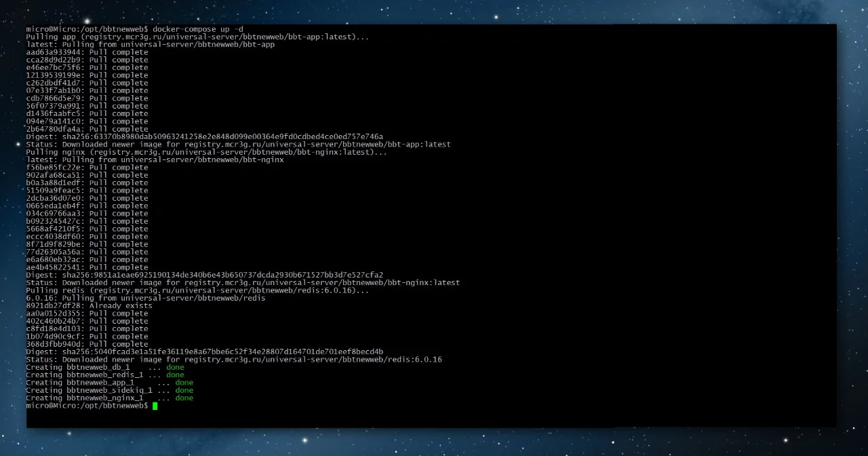Click 'Creating bbtnewweb_sidekiq_1' text
This screenshot has height=456, width=868.
click(x=90, y=390)
